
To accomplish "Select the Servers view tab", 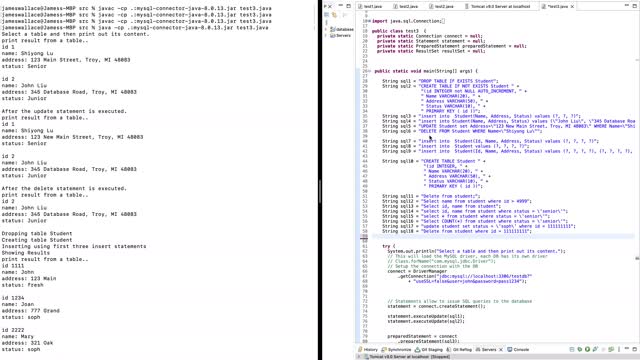I will point(486,350).
